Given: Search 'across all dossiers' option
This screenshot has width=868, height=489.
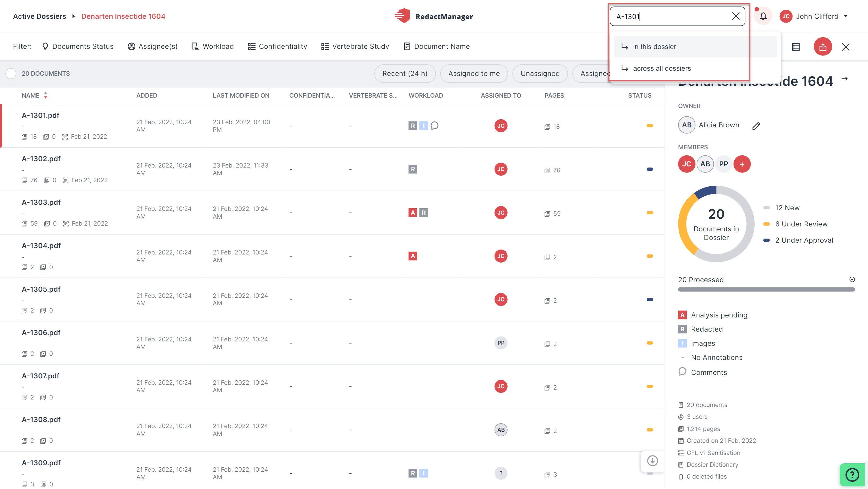Looking at the screenshot, I should click(x=695, y=68).
